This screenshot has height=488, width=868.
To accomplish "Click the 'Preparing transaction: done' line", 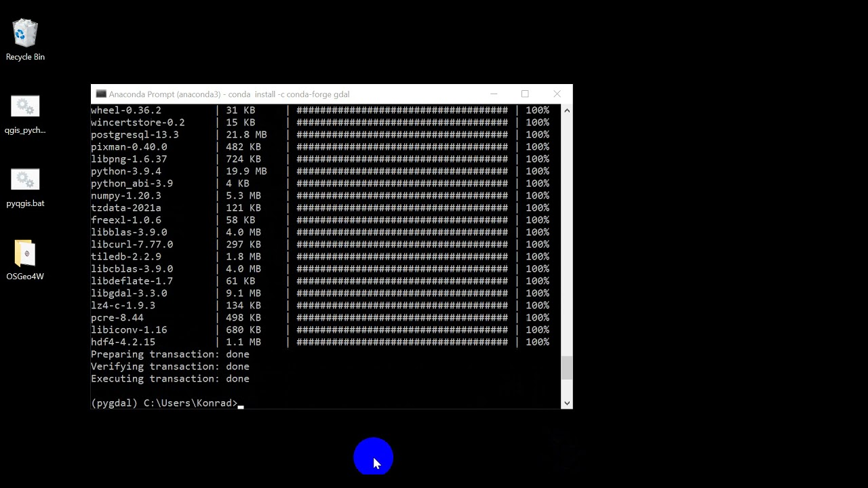I will click(170, 354).
